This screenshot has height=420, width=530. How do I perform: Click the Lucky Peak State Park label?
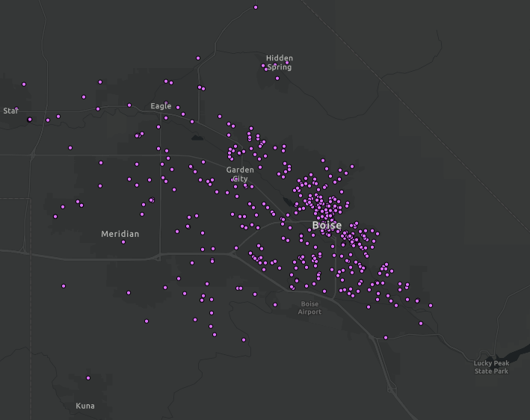(491, 367)
